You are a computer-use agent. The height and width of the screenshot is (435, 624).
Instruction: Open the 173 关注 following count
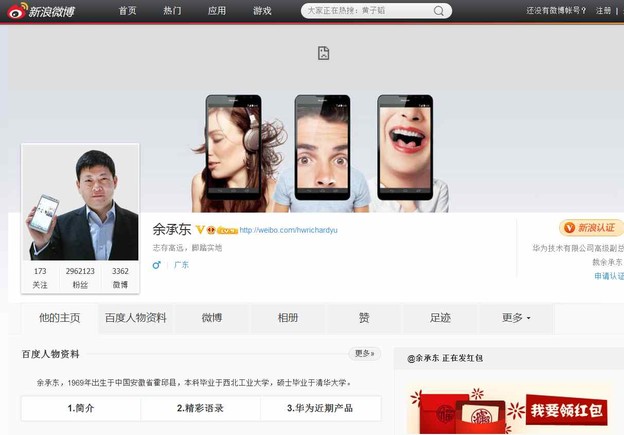pos(40,278)
